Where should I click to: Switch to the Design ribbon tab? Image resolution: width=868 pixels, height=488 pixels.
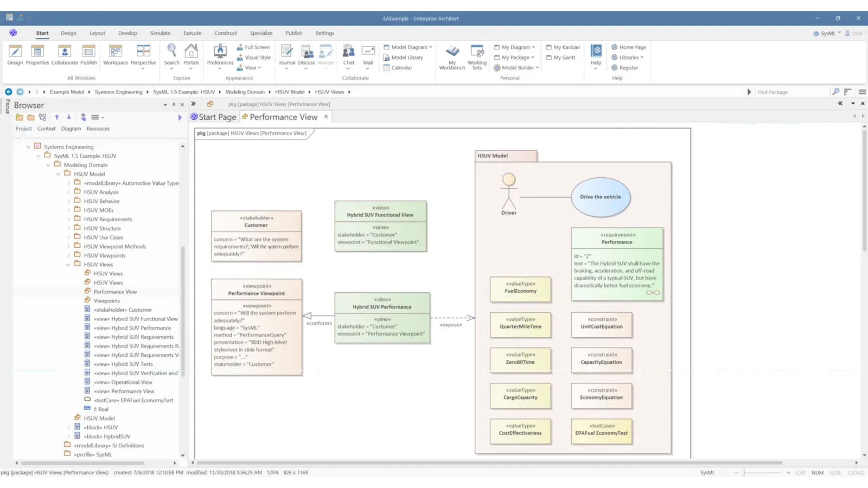tap(68, 33)
